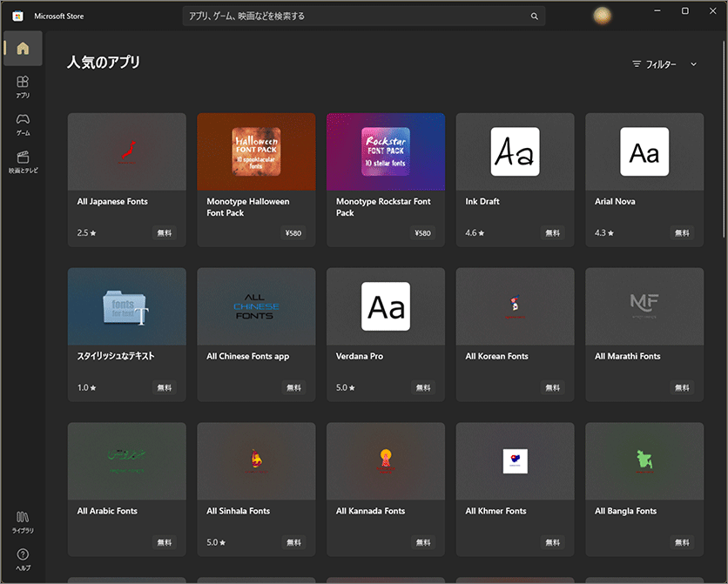728x584 pixels.
Task: Open the All Kannada Fonts icon
Action: tap(386, 461)
